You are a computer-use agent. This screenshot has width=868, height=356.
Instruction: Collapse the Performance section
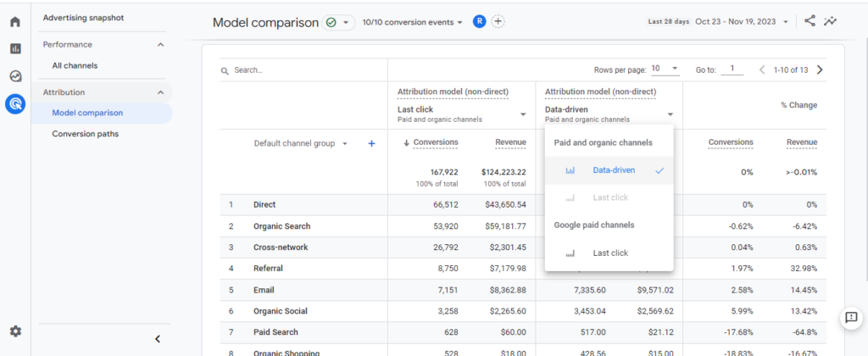(x=161, y=44)
